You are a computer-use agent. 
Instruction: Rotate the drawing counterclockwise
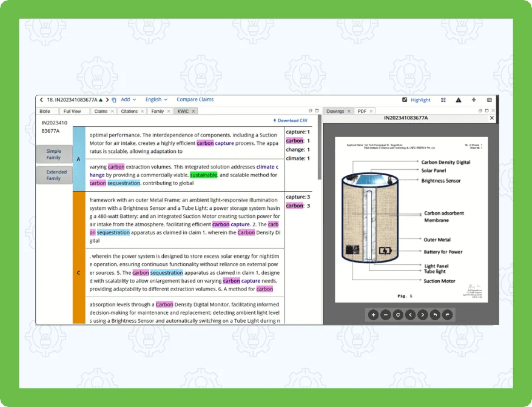coord(435,315)
